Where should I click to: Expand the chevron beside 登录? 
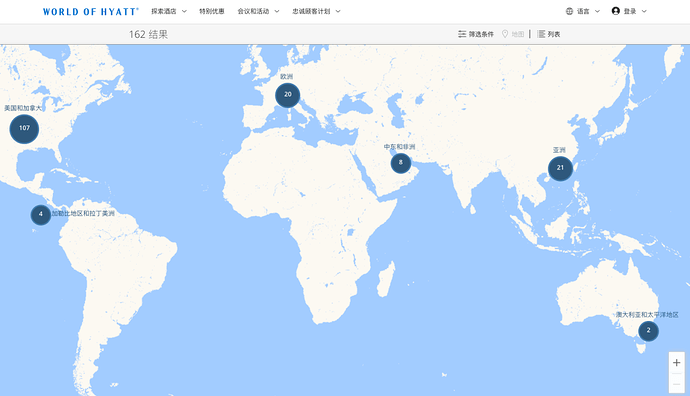tap(644, 11)
